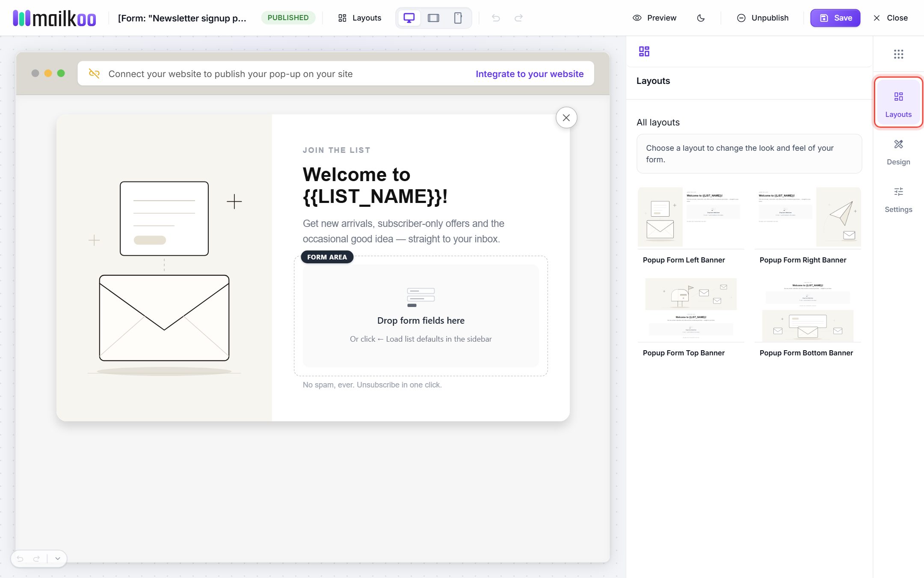Toggle dark mode moon icon
Viewport: 924px width, 578px height.
701,18
